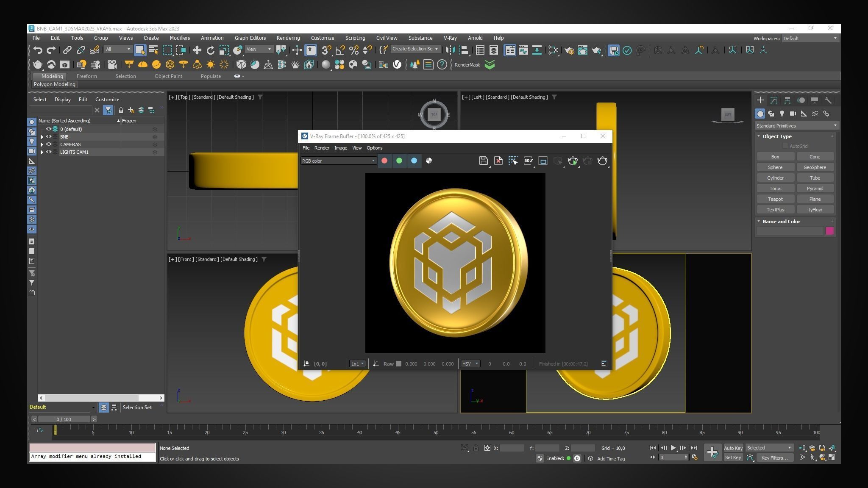The width and height of the screenshot is (868, 488).
Task: Toggle the blue channel in frame buffer
Action: tap(414, 161)
